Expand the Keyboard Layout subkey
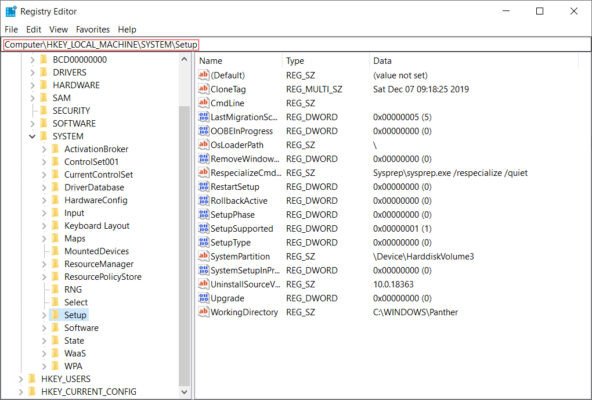 pyautogui.click(x=44, y=225)
